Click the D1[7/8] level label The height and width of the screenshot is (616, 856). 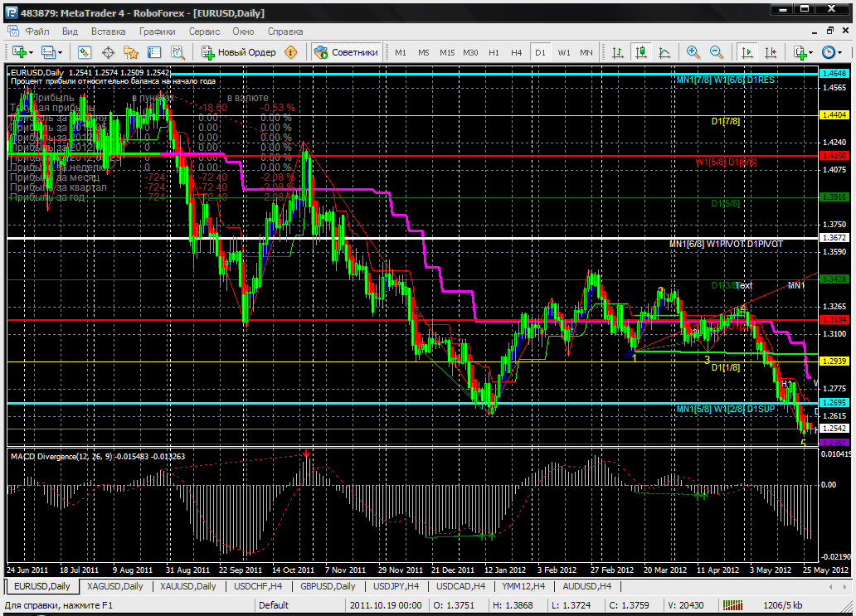point(726,121)
